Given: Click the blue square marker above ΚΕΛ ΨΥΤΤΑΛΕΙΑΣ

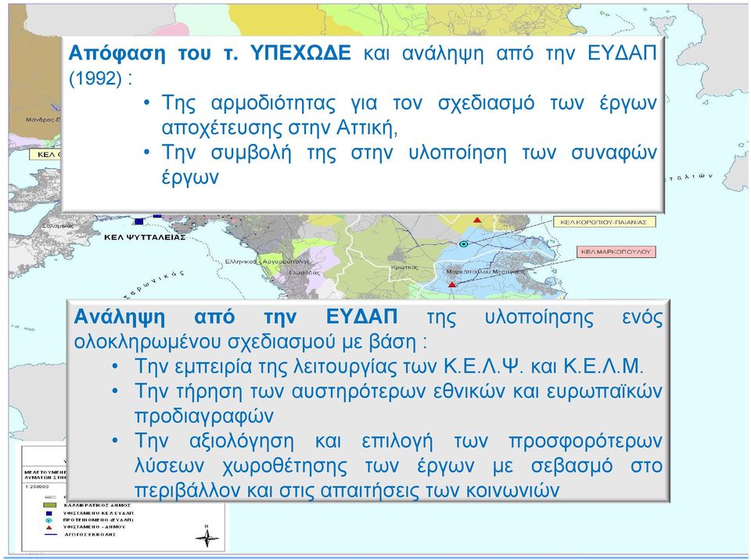Looking at the screenshot, I should tap(139, 221).
